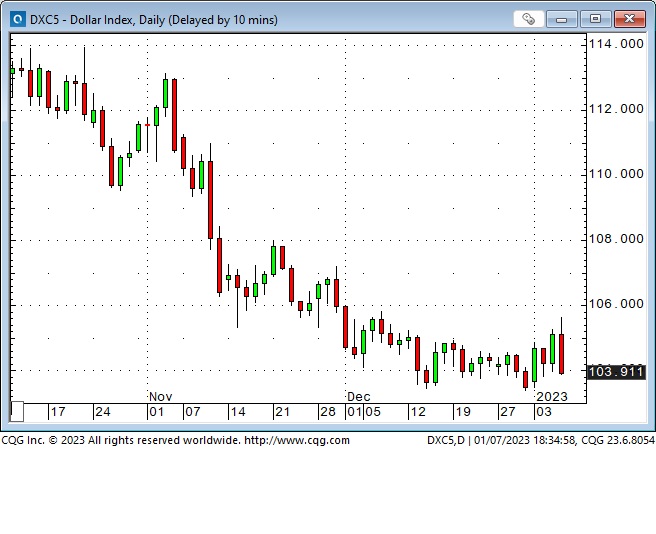The width and height of the screenshot is (656, 534).
Task: Click the 07 date axis label
Action: coord(193,412)
